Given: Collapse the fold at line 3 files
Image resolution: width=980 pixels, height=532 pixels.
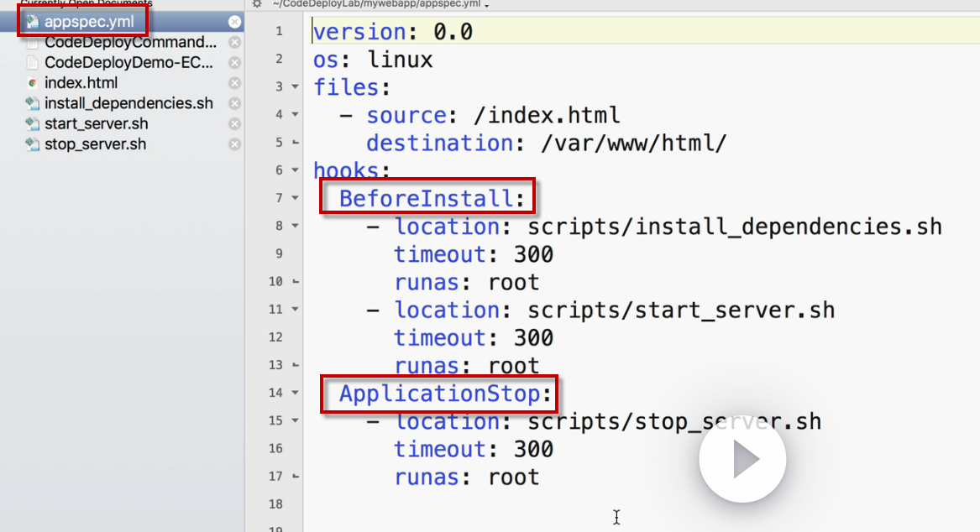Looking at the screenshot, I should pos(295,86).
